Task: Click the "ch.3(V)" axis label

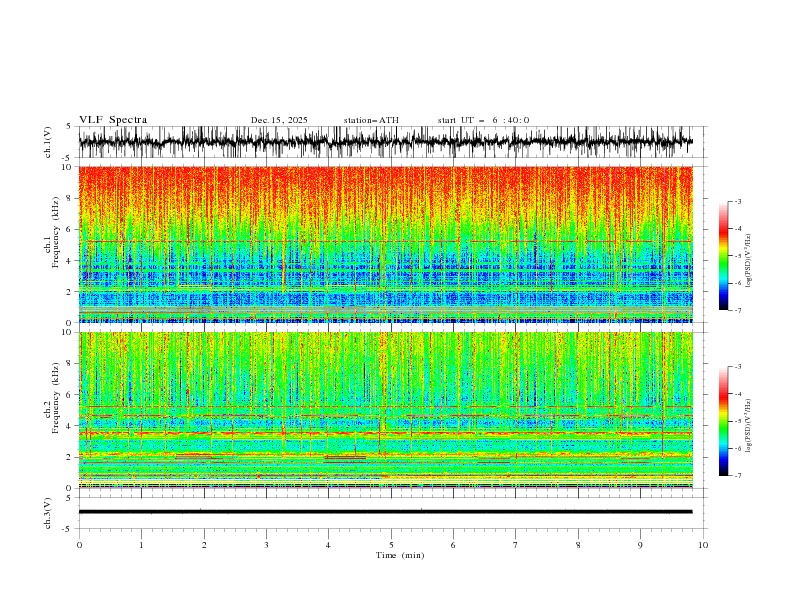Action: coord(48,513)
